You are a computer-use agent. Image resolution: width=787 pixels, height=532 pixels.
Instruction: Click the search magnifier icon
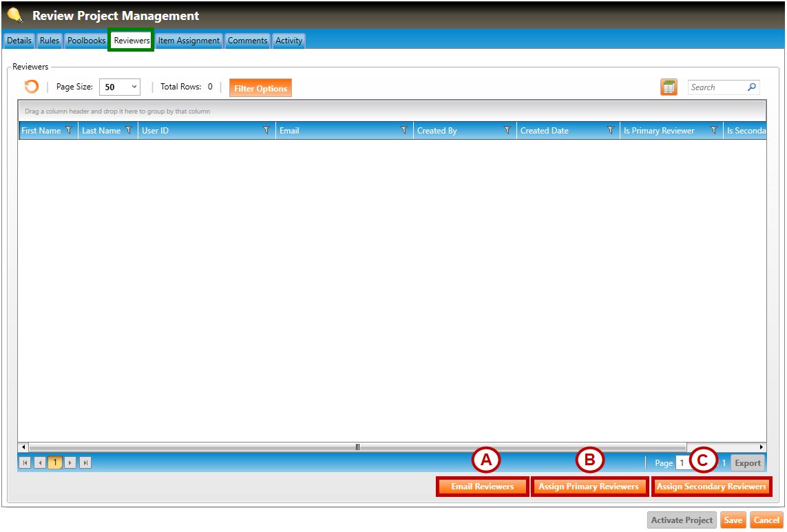(x=752, y=87)
